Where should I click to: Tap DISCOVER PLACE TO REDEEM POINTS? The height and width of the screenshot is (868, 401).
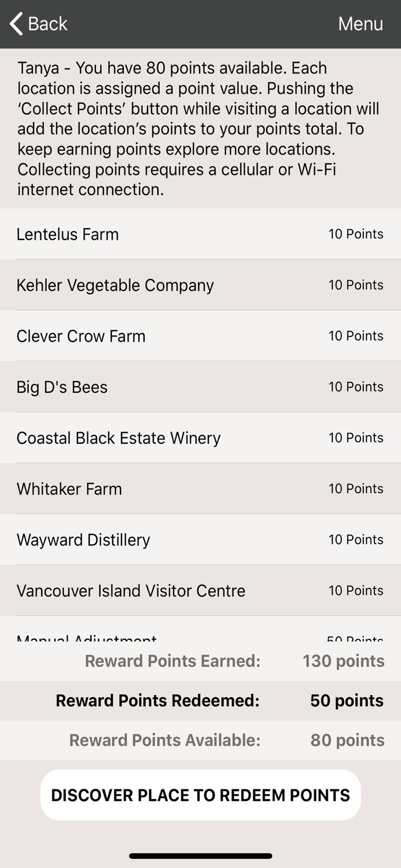coord(200,795)
